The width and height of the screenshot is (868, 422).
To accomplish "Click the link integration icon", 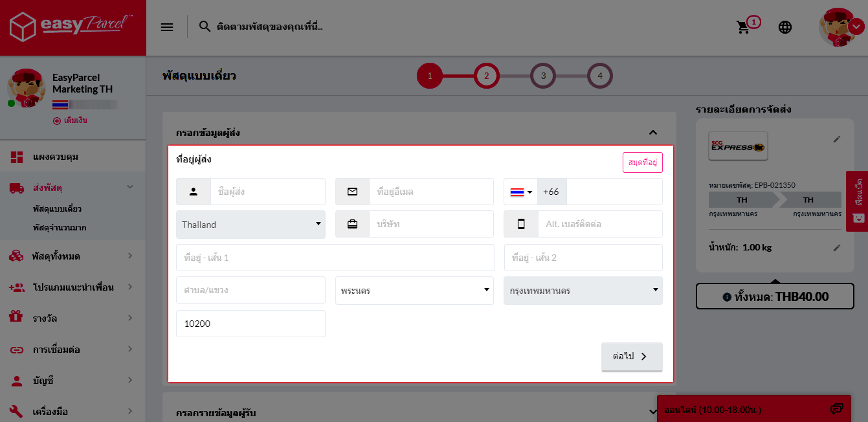I will pyautogui.click(x=17, y=350).
